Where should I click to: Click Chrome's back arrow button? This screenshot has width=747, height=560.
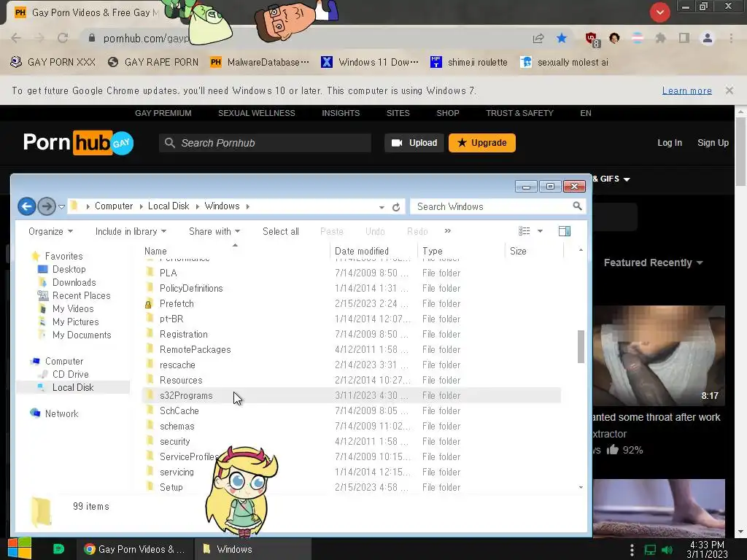coord(16,38)
